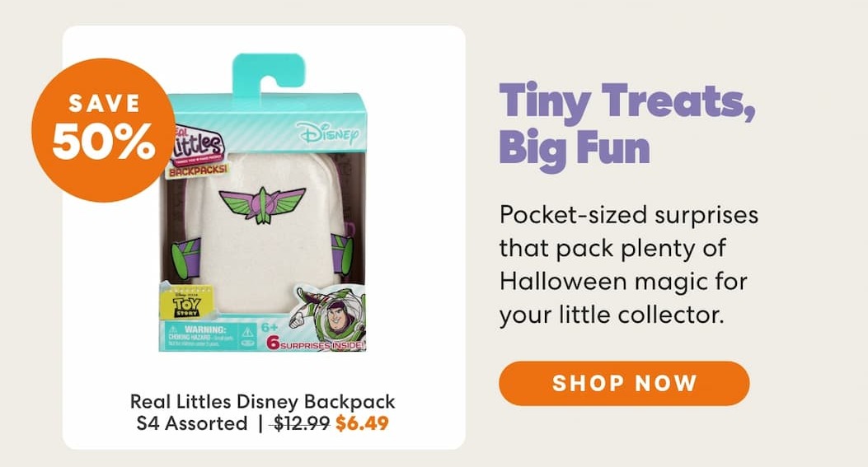Click the orange Save 50% badge
The image size is (868, 467).
104,130
